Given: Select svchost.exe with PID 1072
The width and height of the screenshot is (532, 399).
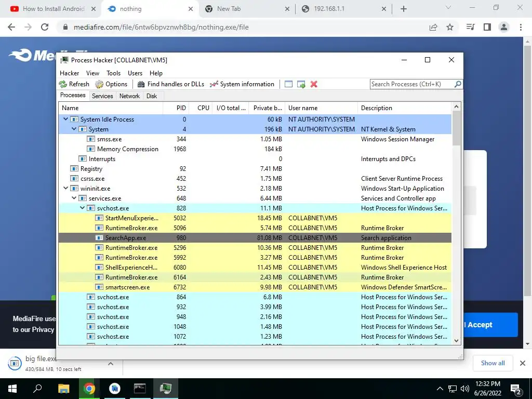Looking at the screenshot, I should pos(255,337).
